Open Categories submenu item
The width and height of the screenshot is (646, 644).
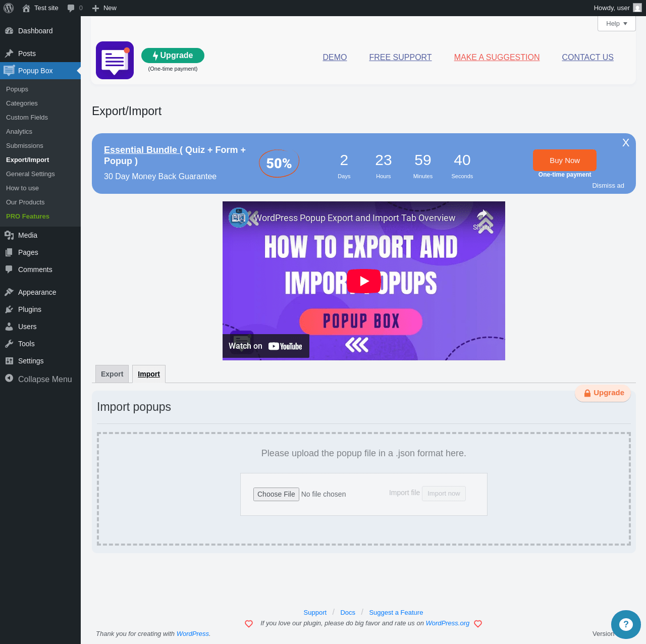coord(22,103)
